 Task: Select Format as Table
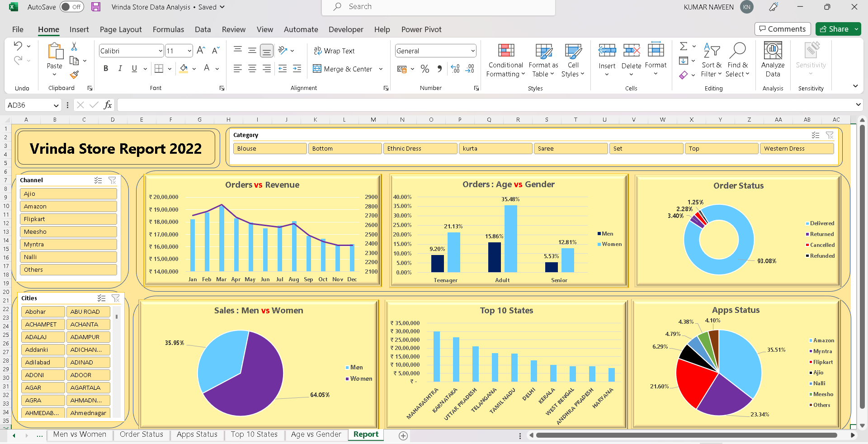(543, 60)
